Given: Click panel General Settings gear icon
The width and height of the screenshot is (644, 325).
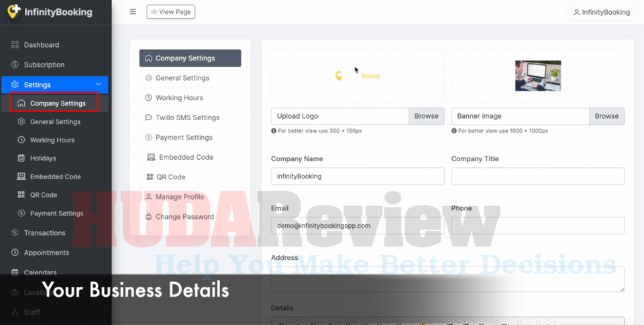Looking at the screenshot, I should tap(149, 78).
